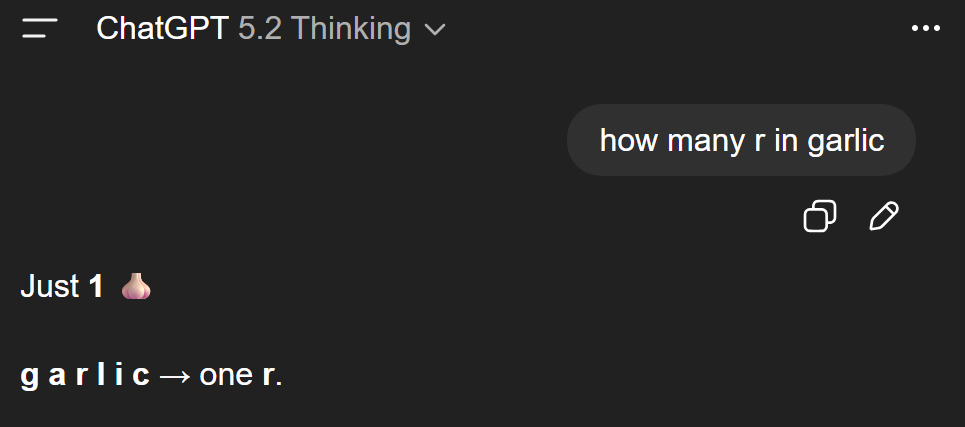Viewport: 965px width, 427px height.
Task: Edit the message using pencil icon
Action: tap(884, 216)
